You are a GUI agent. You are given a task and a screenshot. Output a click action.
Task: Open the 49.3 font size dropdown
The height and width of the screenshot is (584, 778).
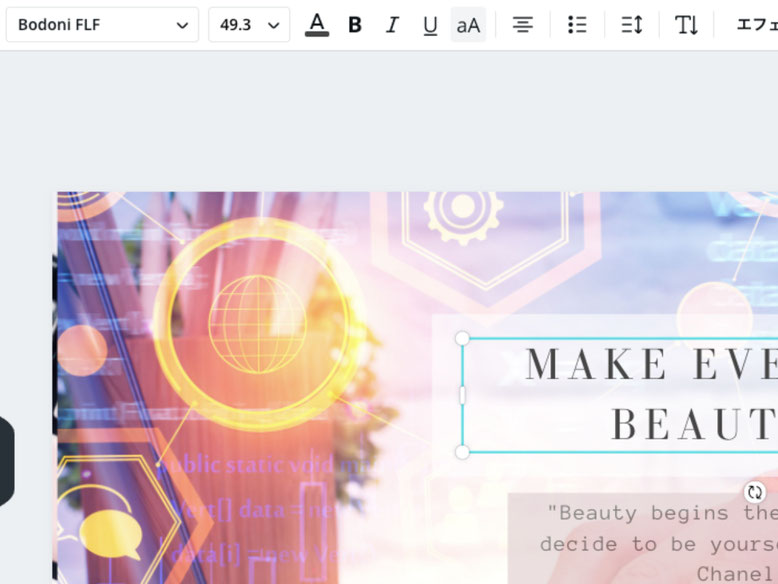(x=249, y=24)
